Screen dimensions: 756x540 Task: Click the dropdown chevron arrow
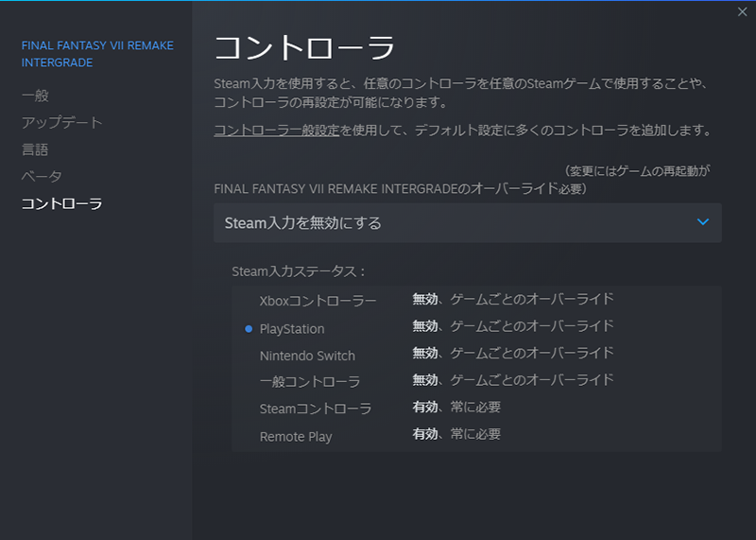tap(703, 222)
